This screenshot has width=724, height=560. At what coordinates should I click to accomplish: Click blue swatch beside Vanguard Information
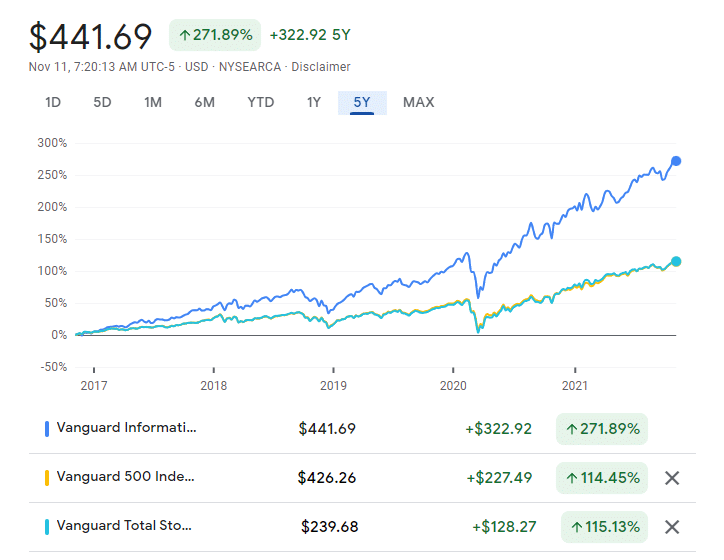(x=47, y=428)
